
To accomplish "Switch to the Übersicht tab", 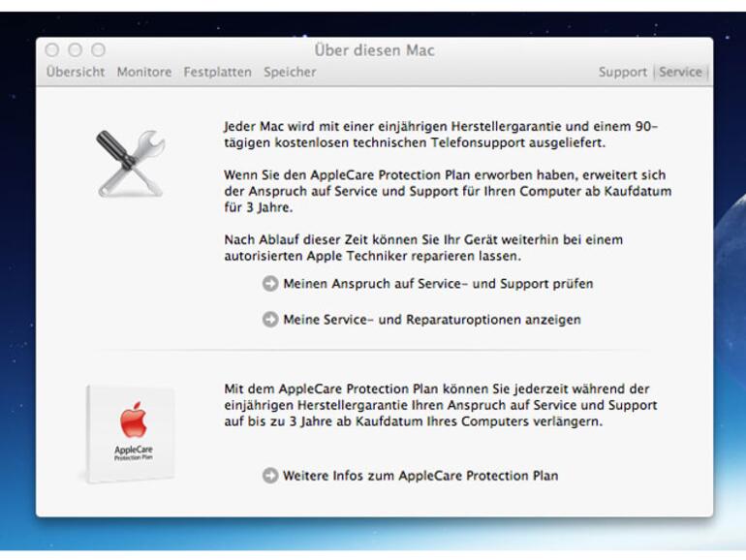I will tap(76, 72).
